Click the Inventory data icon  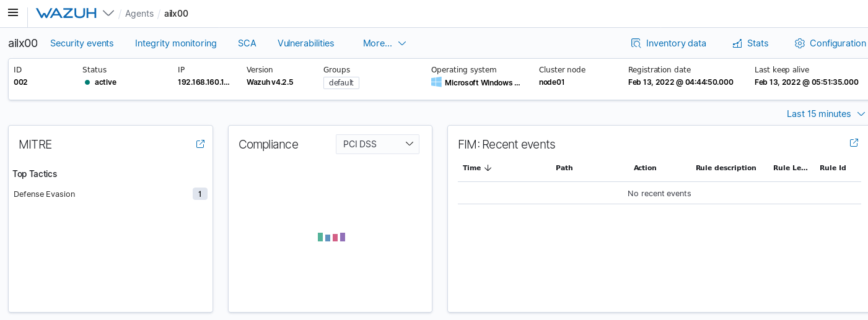pos(636,43)
